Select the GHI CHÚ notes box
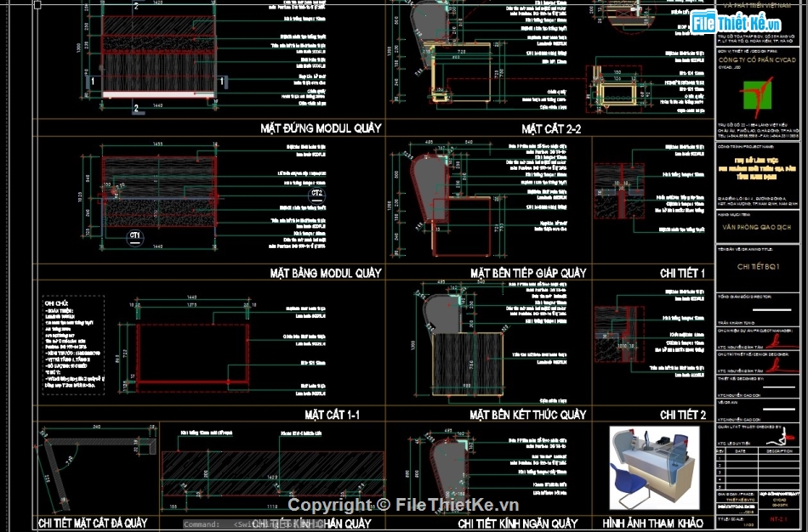Image resolution: width=808 pixels, height=532 pixels. (x=73, y=344)
